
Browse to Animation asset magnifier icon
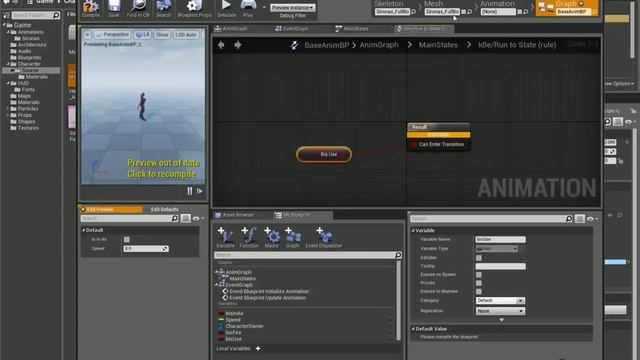pos(526,12)
